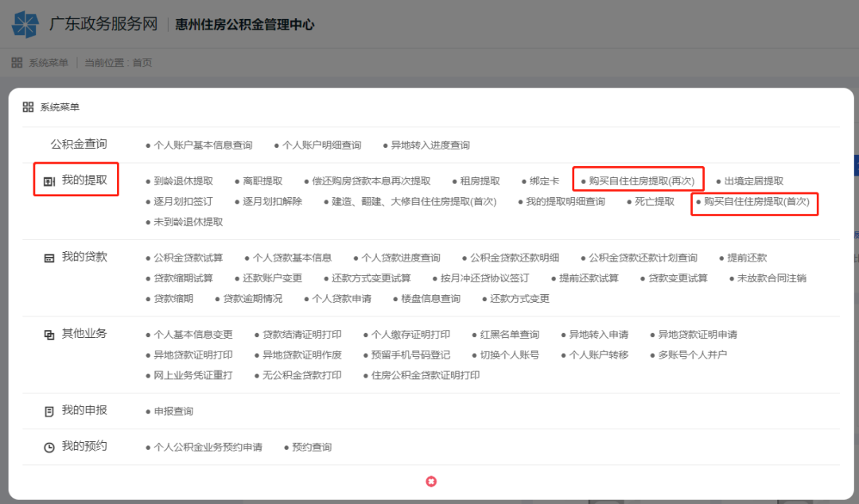Viewport: 859px width, 504px height.
Task: Open 个人基本信息变更
Action: point(192,335)
